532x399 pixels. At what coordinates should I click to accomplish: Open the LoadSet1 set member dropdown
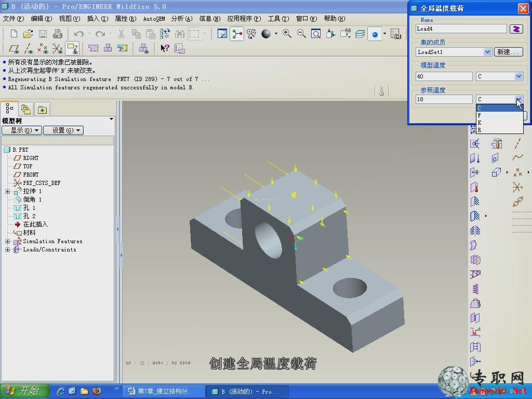[x=487, y=52]
